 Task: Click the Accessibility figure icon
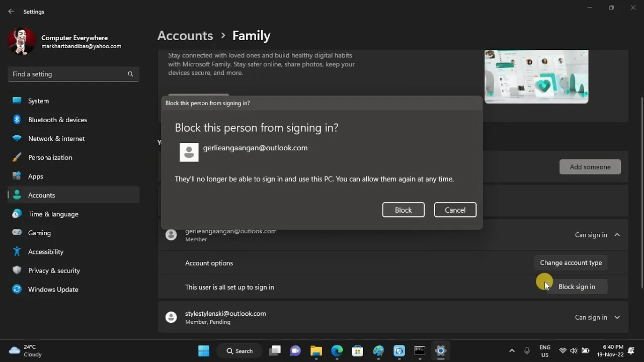tap(17, 251)
